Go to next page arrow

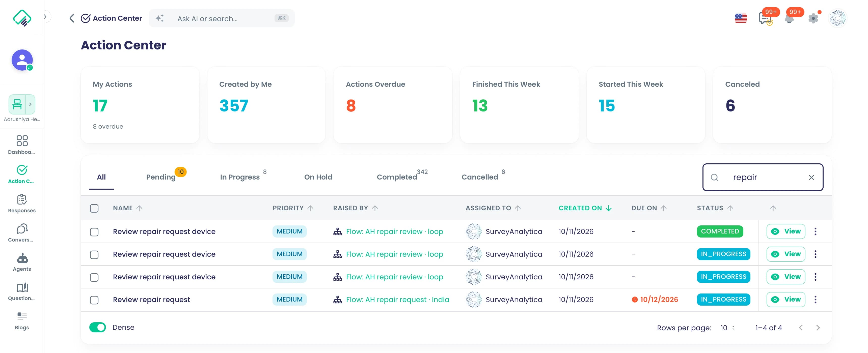(818, 328)
